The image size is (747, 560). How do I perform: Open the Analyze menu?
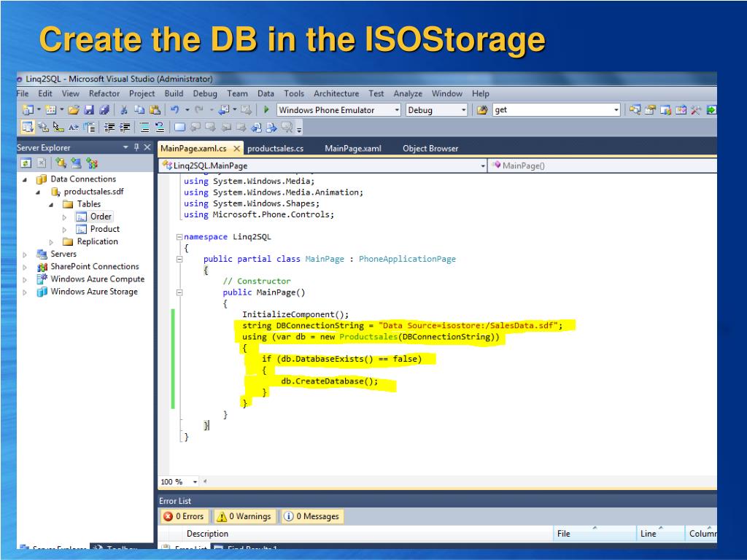pyautogui.click(x=408, y=94)
